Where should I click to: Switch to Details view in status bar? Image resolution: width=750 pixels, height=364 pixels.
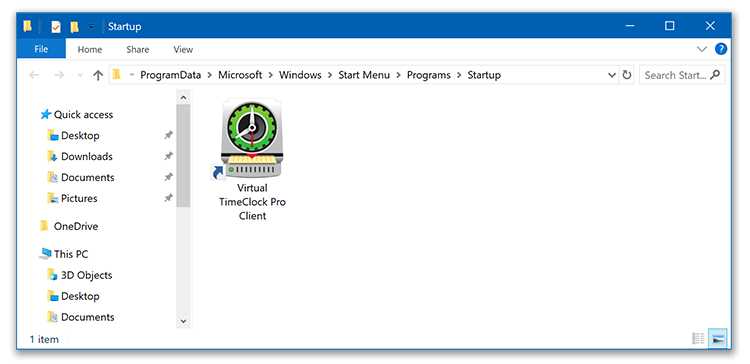[x=698, y=339]
